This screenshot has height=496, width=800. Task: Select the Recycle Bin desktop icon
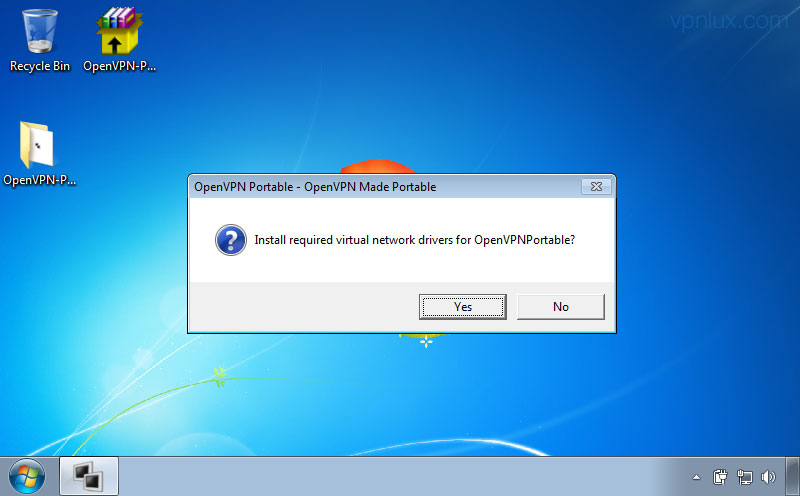pyautogui.click(x=40, y=32)
